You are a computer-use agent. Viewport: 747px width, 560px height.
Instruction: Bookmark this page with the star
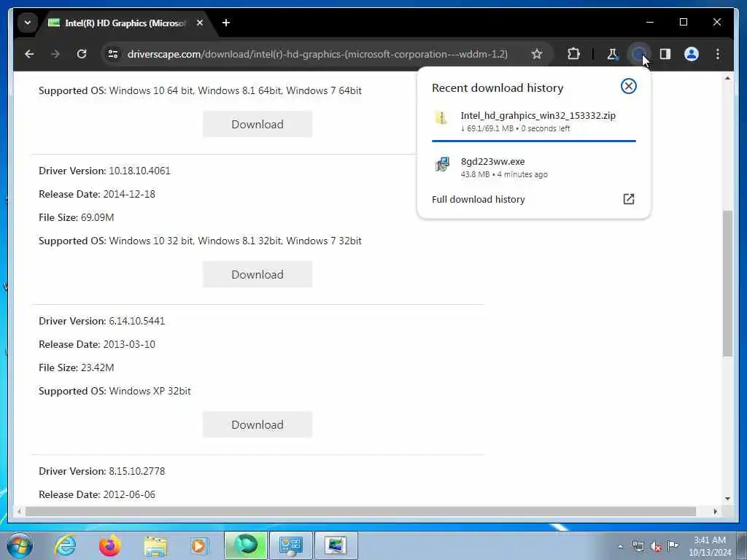pyautogui.click(x=537, y=54)
